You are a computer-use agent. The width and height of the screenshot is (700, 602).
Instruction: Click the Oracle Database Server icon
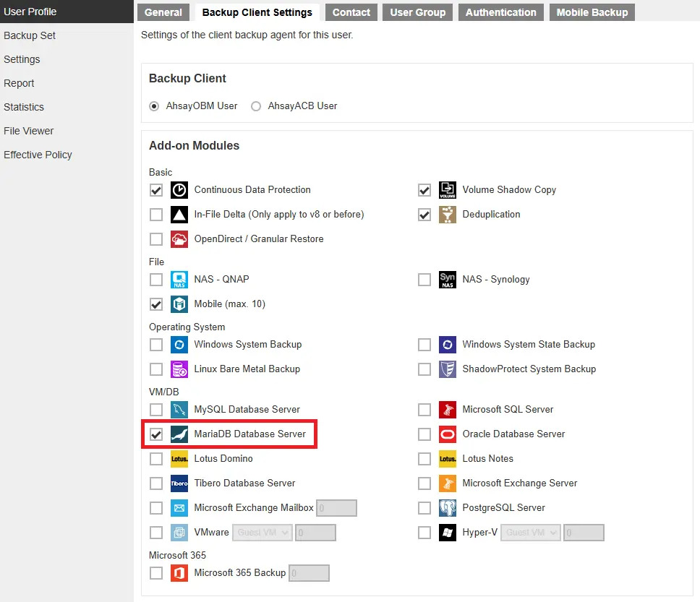coord(448,434)
